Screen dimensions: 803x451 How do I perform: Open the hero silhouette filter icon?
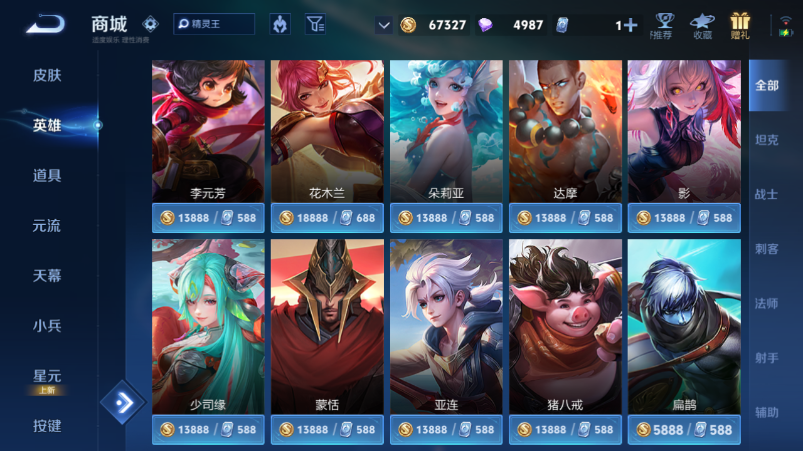tap(280, 24)
